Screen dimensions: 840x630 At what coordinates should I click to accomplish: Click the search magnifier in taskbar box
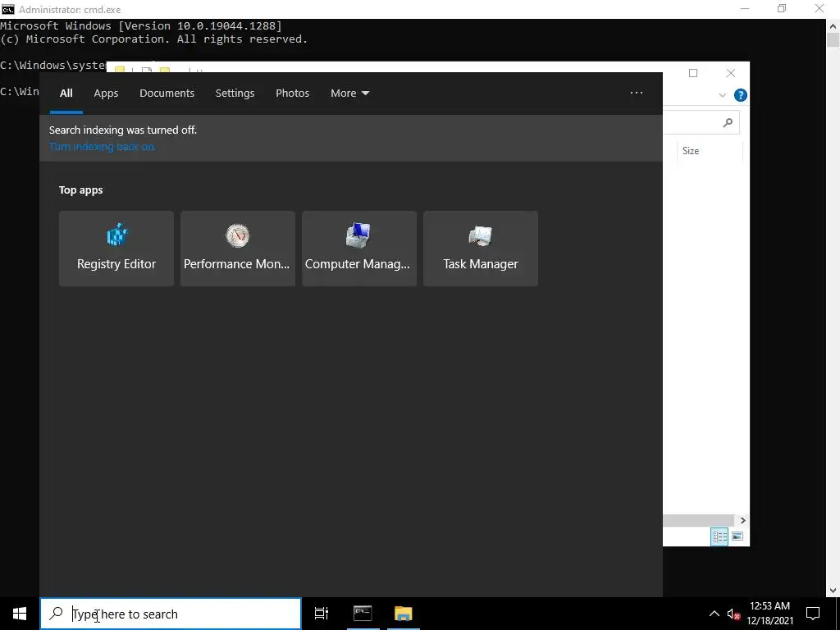click(56, 614)
